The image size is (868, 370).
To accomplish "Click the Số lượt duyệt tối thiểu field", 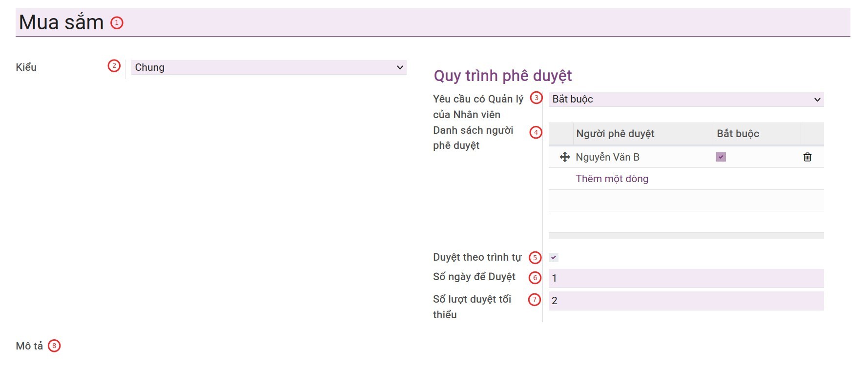I will (686, 301).
